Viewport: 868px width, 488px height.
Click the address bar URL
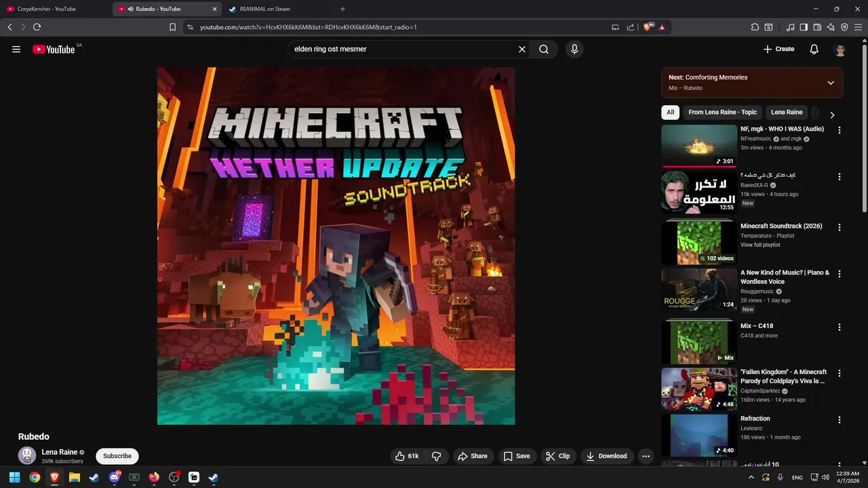tap(309, 27)
